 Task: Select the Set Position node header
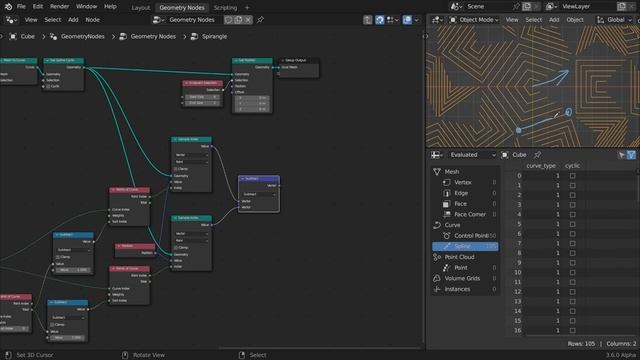click(252, 60)
